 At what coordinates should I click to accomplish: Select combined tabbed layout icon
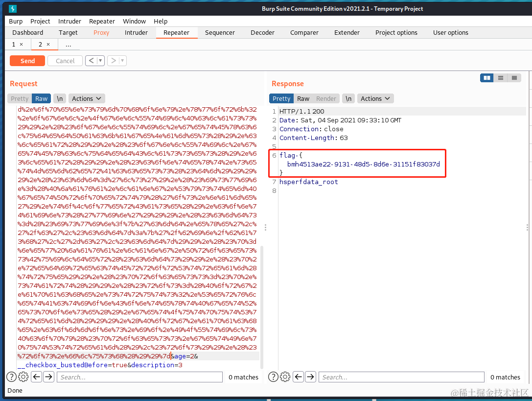pos(514,78)
